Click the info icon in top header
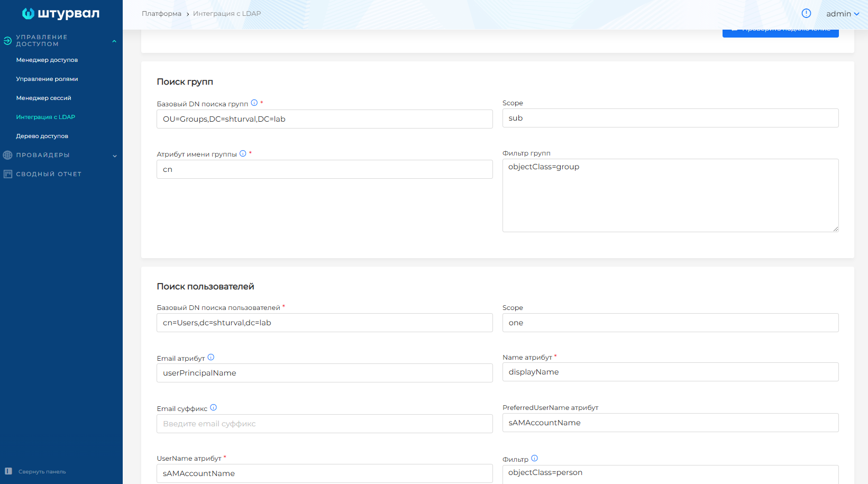 (x=806, y=13)
